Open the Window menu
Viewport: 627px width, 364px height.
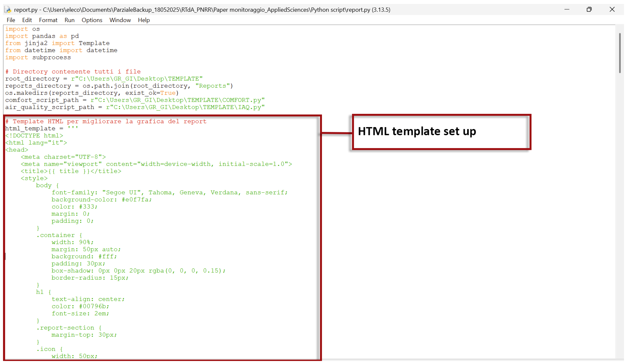tap(120, 20)
